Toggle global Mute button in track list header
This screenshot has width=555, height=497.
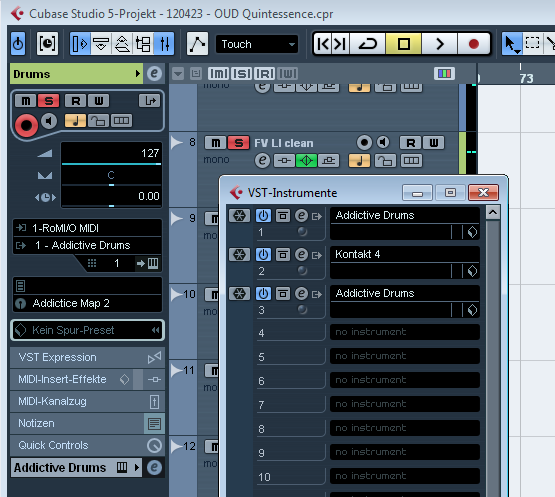click(x=218, y=74)
